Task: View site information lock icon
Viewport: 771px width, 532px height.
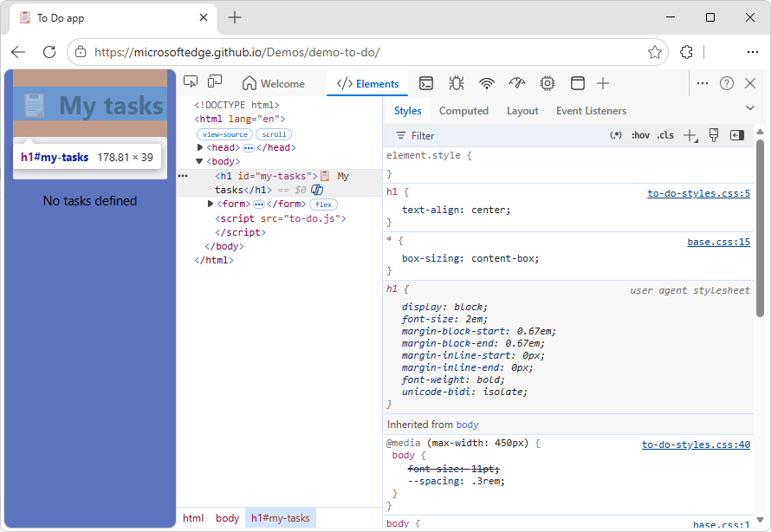Action: pyautogui.click(x=81, y=52)
